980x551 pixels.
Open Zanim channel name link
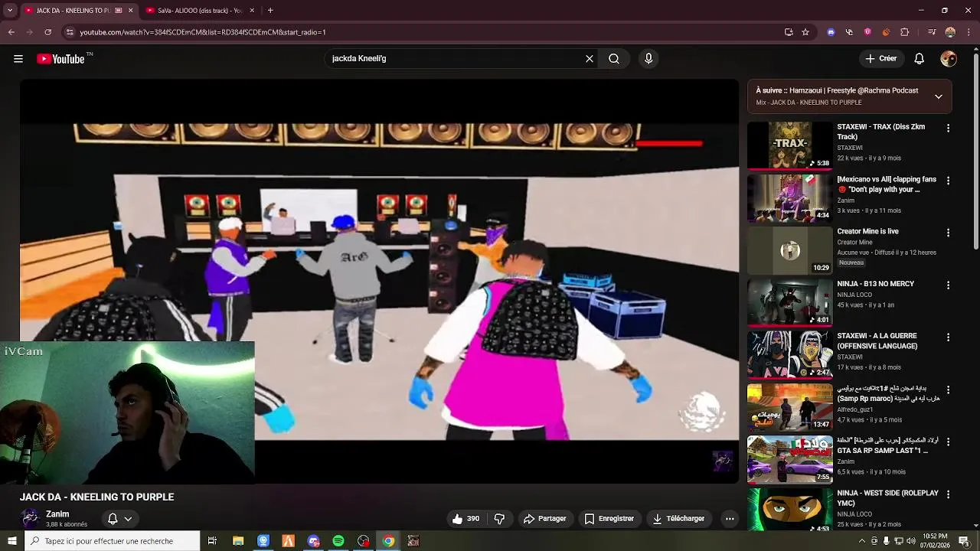[57, 514]
